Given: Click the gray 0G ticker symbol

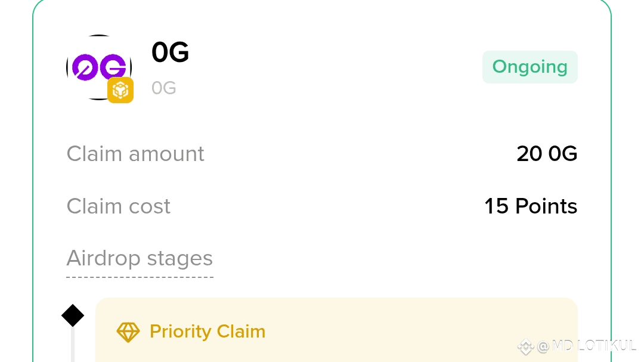Looking at the screenshot, I should (x=164, y=88).
